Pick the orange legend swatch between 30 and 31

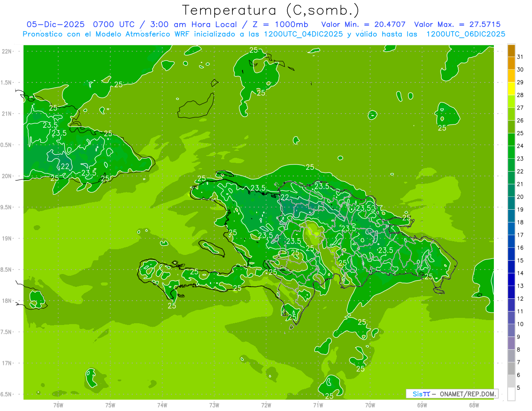tap(511, 63)
